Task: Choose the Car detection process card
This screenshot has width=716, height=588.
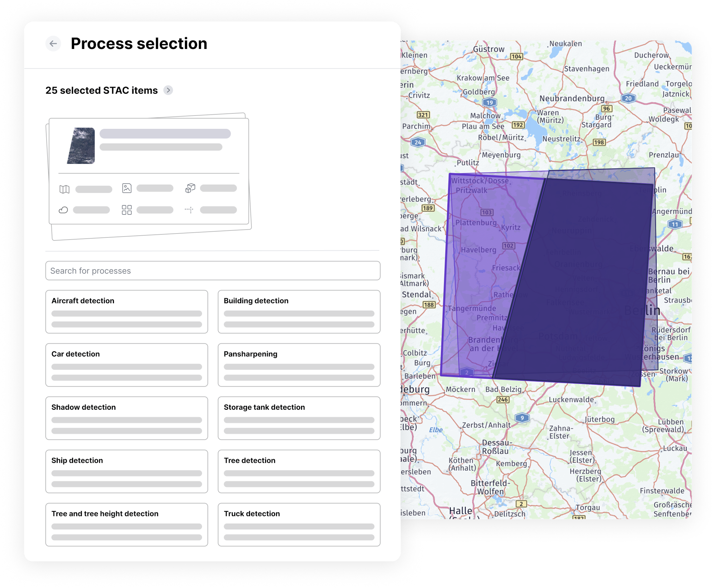Action: tap(127, 365)
